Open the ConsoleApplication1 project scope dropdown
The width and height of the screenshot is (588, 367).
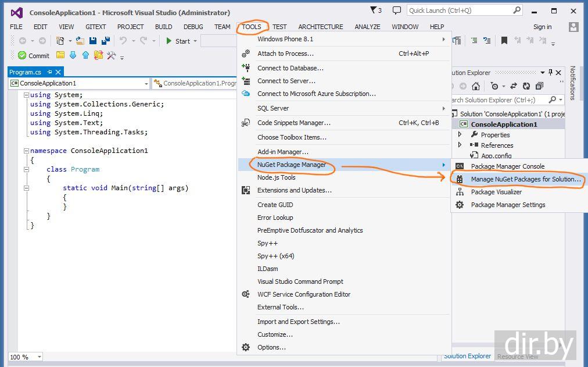coord(146,84)
